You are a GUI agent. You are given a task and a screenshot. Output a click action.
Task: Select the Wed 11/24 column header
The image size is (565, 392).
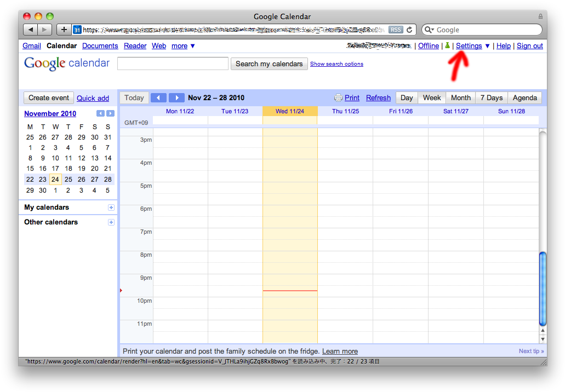(290, 111)
